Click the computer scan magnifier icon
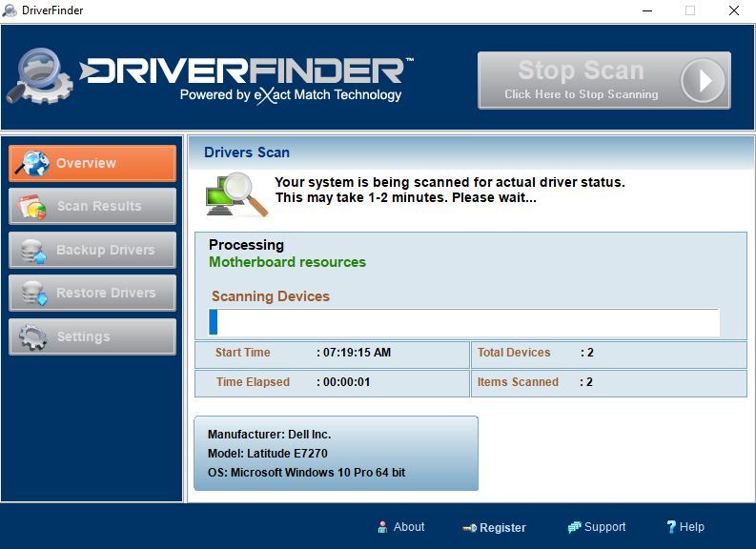Image resolution: width=756 pixels, height=549 pixels. 236,194
